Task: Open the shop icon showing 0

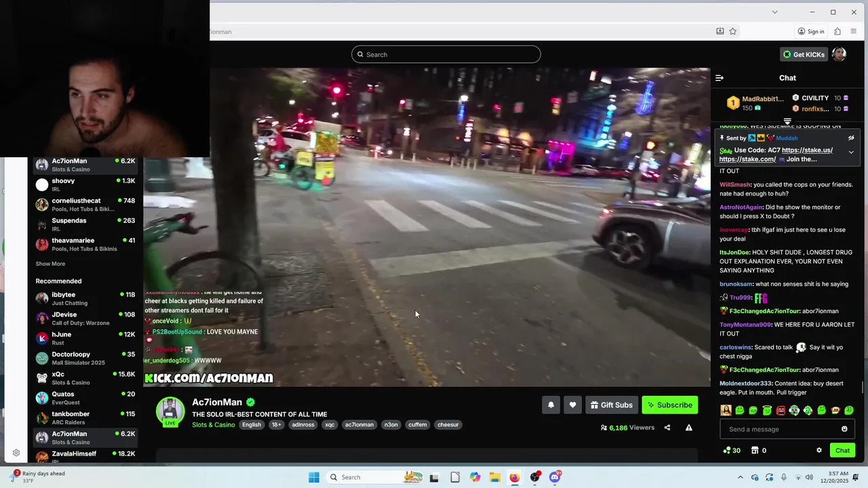Action: tap(759, 451)
